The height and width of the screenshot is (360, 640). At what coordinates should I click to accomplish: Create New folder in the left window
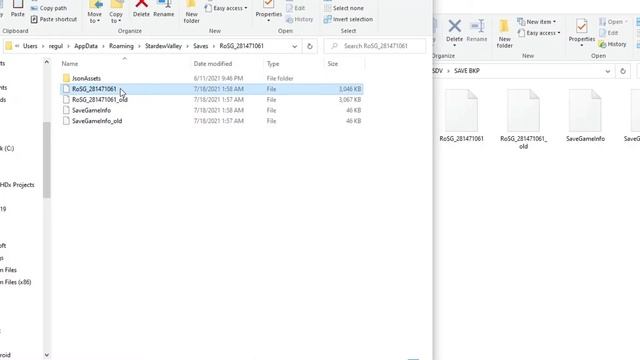coord(191,11)
